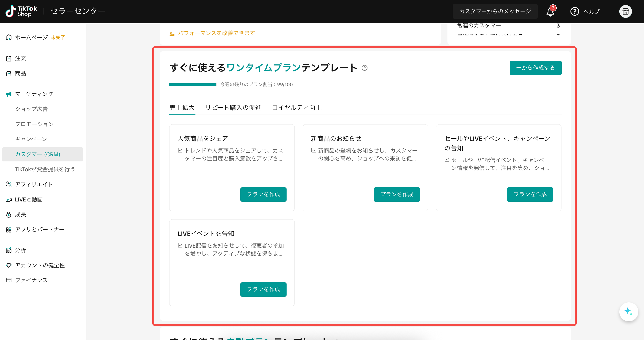Click プランを作成 for 新商品のお知らせ
The height and width of the screenshot is (340, 644).
click(x=396, y=194)
